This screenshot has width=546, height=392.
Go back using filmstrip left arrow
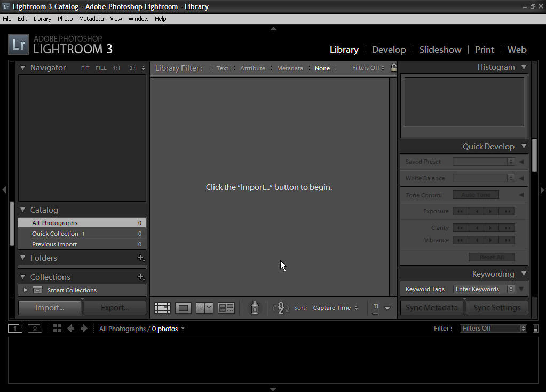tap(70, 329)
